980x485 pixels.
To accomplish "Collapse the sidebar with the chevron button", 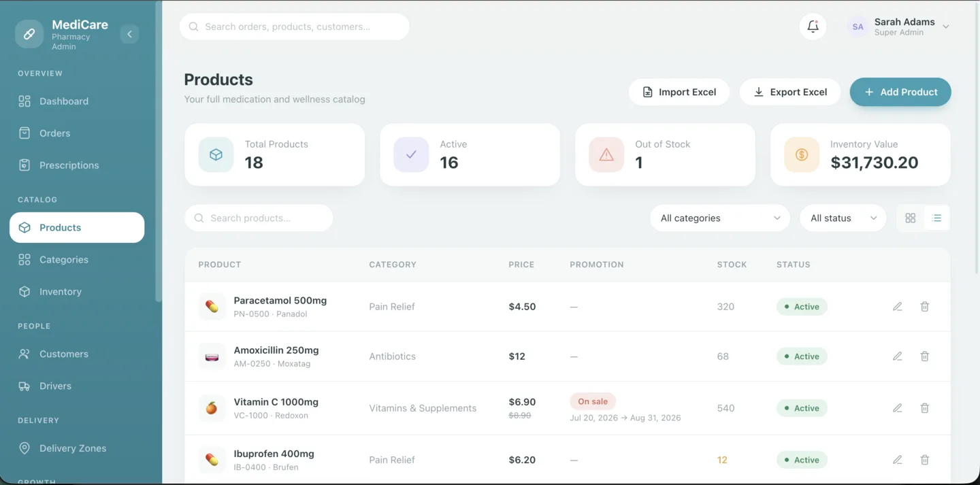I will point(129,34).
